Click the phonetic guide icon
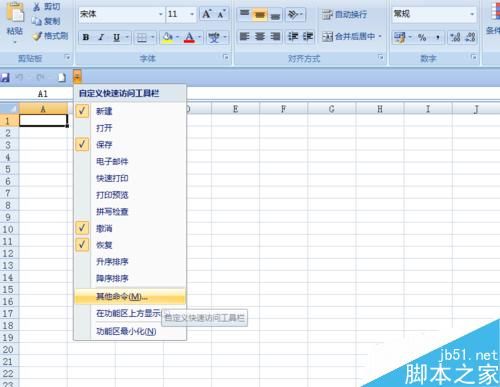The height and width of the screenshot is (387, 500). tap(214, 37)
